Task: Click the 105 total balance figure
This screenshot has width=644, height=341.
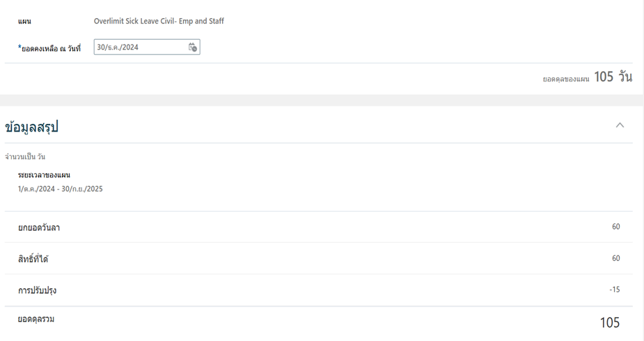Action: (x=609, y=322)
